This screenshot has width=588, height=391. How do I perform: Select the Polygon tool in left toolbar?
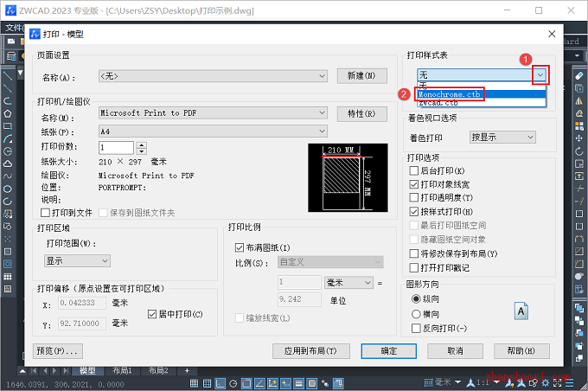click(x=8, y=113)
